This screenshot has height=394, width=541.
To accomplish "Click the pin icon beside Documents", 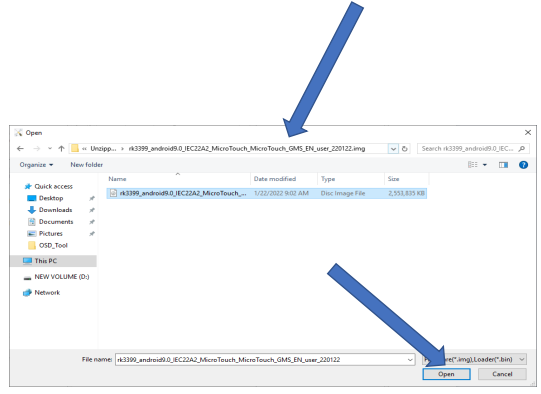I will (92, 222).
